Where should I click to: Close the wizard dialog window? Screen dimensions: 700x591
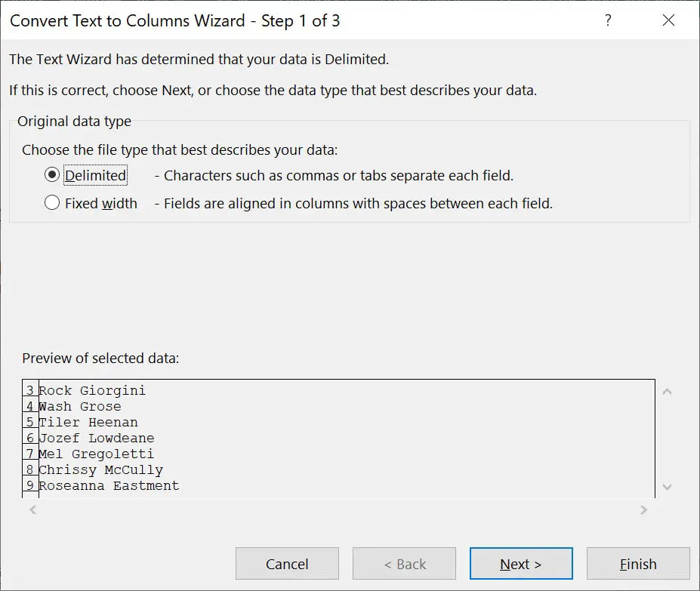click(668, 21)
